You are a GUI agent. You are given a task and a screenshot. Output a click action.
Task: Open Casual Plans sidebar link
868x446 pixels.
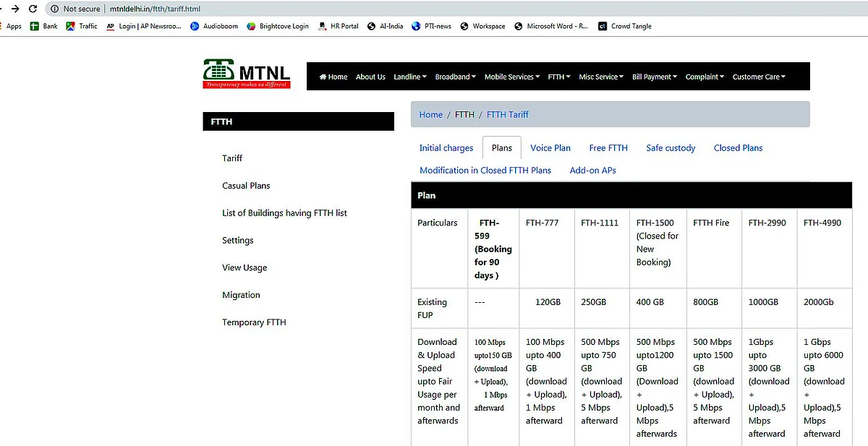[x=246, y=186]
